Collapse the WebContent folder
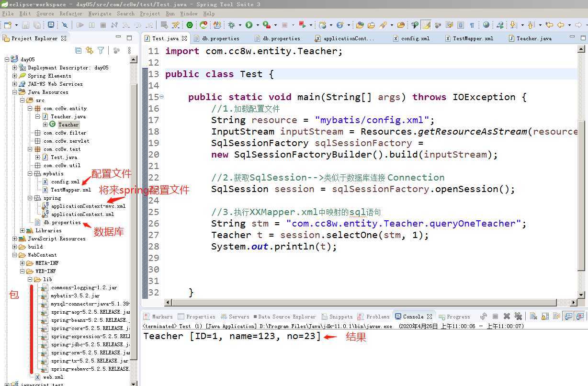Screen dimensions: 588x386 [14, 255]
